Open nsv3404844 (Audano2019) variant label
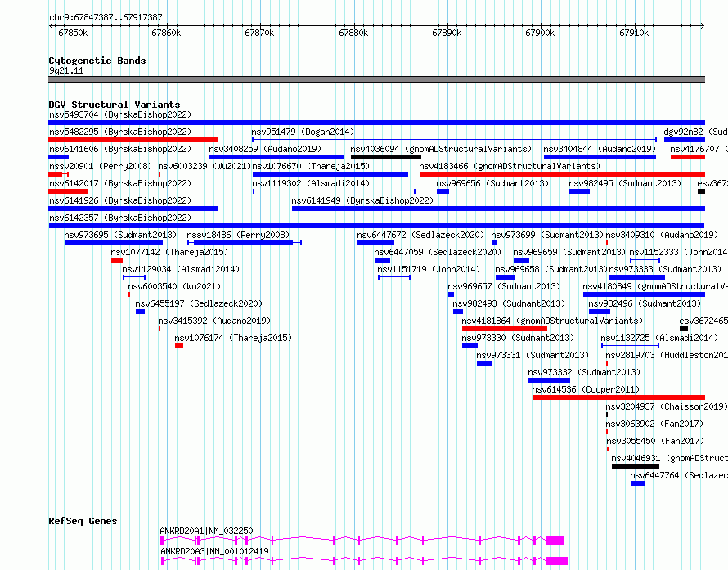728x570 pixels. pyautogui.click(x=600, y=149)
